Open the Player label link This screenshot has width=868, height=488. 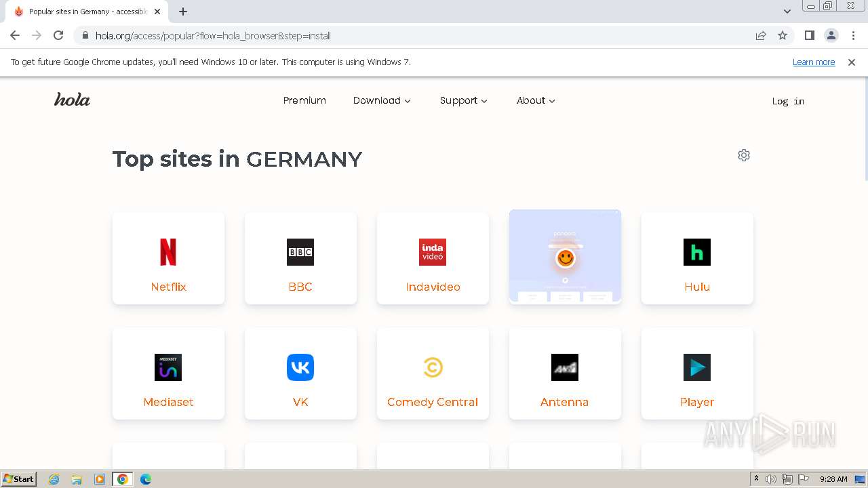point(697,402)
